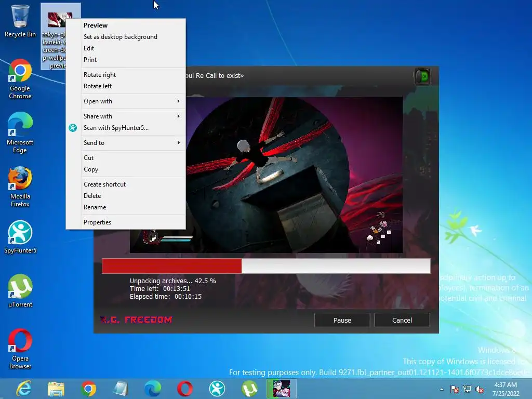
Task: Open µTorrent from the taskbar
Action: pyautogui.click(x=249, y=389)
